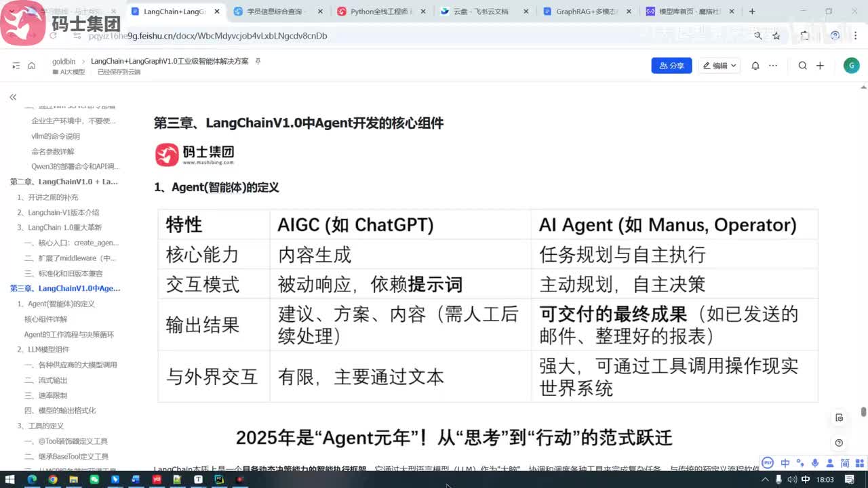The image size is (868, 488).
Task: Jump to outline 二、流式输出
Action: [x=46, y=380]
